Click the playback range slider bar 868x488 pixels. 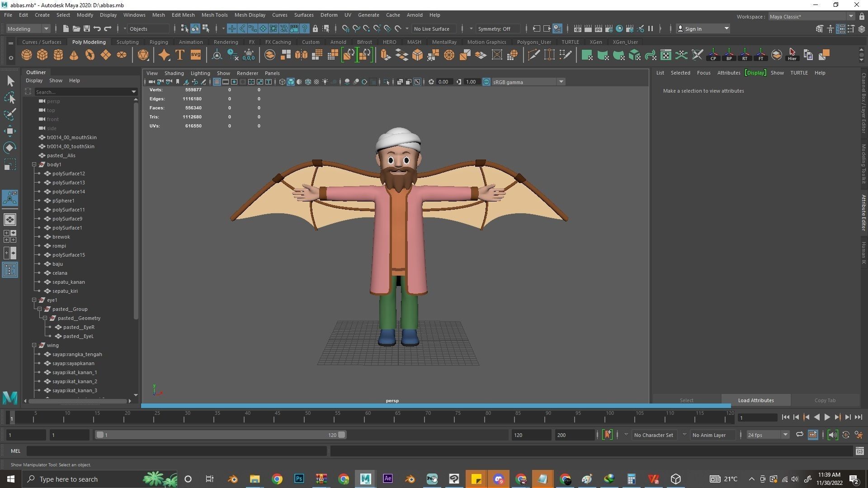pos(221,435)
